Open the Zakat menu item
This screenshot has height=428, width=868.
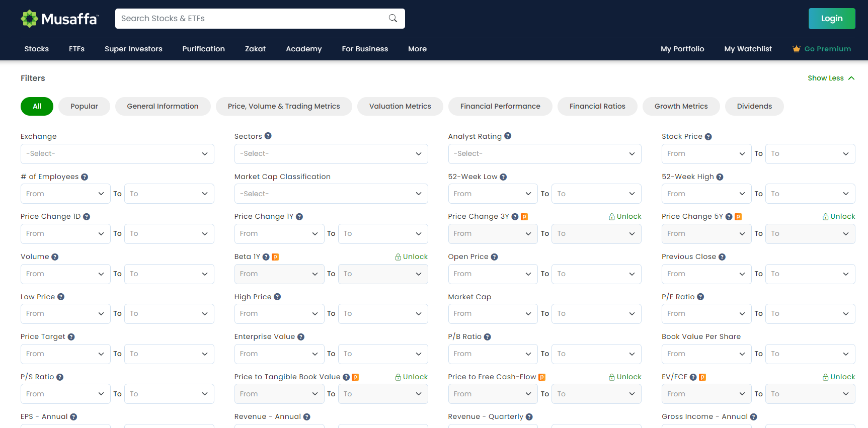pos(255,49)
